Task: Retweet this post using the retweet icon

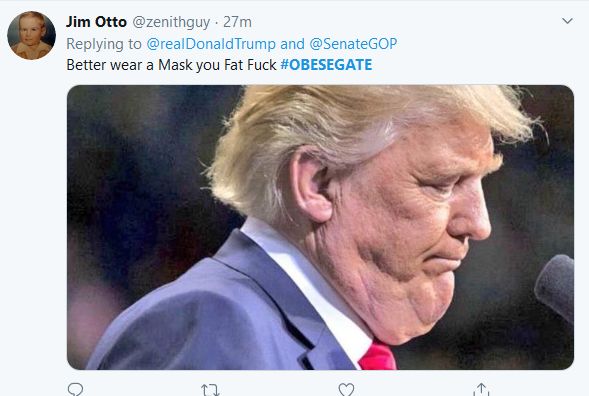Action: coord(210,390)
